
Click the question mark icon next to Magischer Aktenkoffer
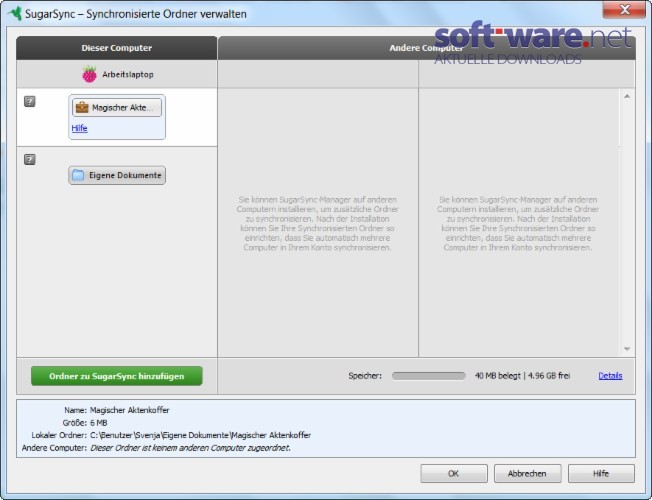point(30,101)
